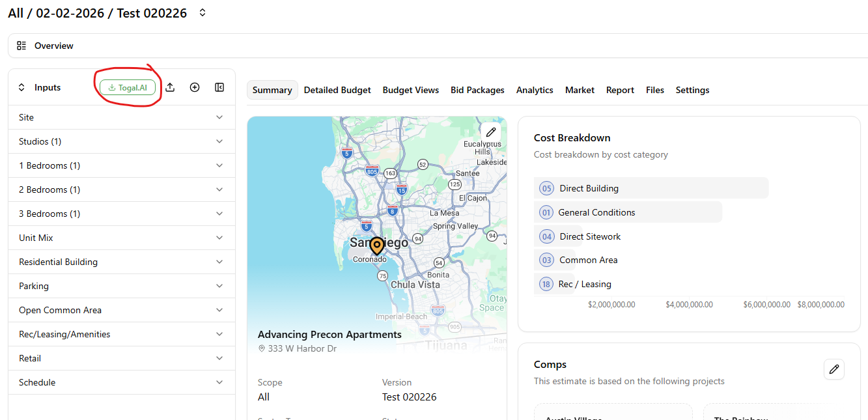Click the orange map location pin
The width and height of the screenshot is (868, 420).
click(376, 246)
